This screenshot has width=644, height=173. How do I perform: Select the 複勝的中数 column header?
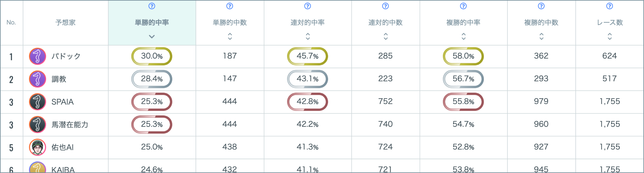point(541,23)
